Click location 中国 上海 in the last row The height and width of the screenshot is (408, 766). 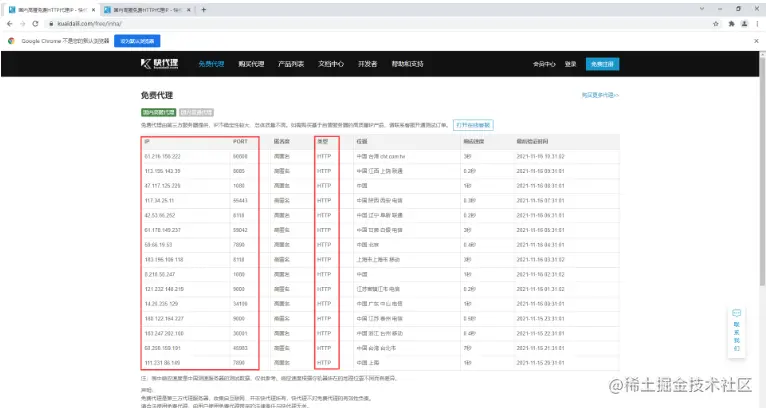[x=367, y=363]
